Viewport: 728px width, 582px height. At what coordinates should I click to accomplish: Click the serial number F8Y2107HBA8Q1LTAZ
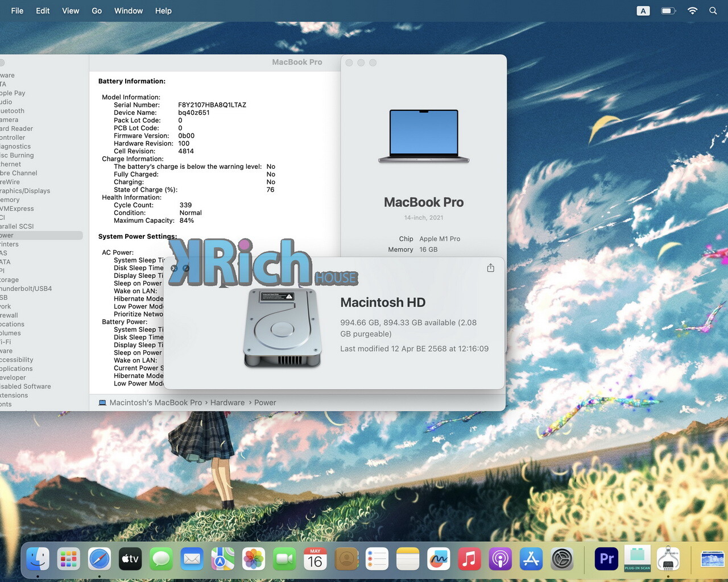coord(212,105)
